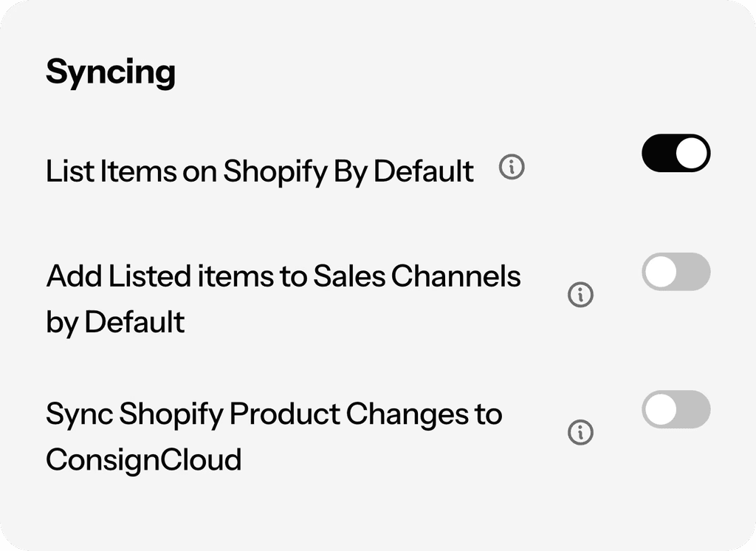The width and height of the screenshot is (756, 551).
Task: Select the Syncing section heading
Action: (x=111, y=71)
